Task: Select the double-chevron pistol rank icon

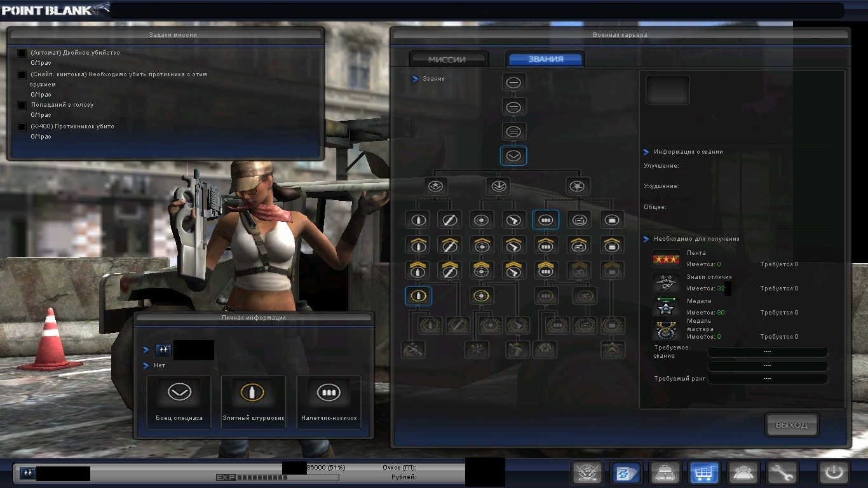Action: pyautogui.click(x=513, y=270)
